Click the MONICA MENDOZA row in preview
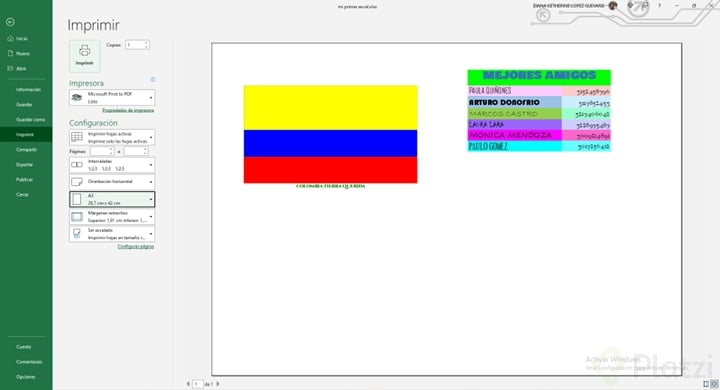Image resolution: width=720 pixels, height=390 pixels. [x=539, y=136]
